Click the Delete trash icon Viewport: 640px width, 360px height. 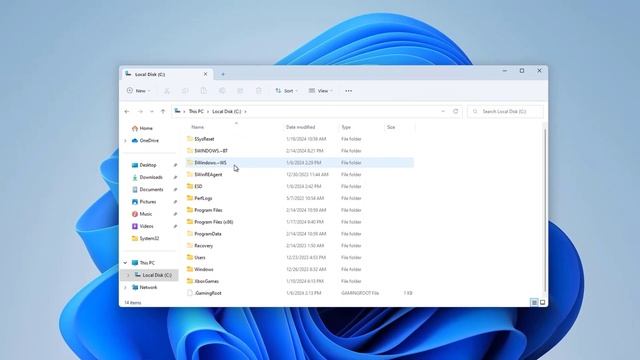[x=259, y=91]
